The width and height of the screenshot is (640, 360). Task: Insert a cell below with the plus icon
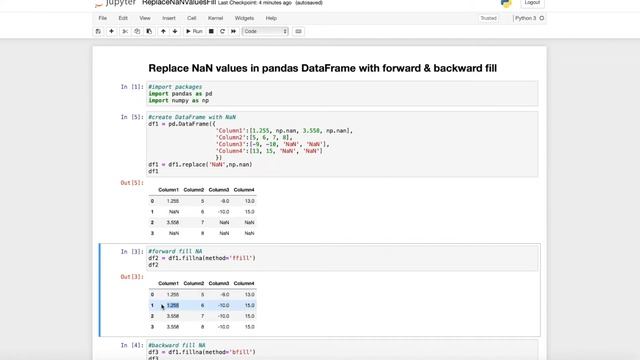(x=111, y=31)
